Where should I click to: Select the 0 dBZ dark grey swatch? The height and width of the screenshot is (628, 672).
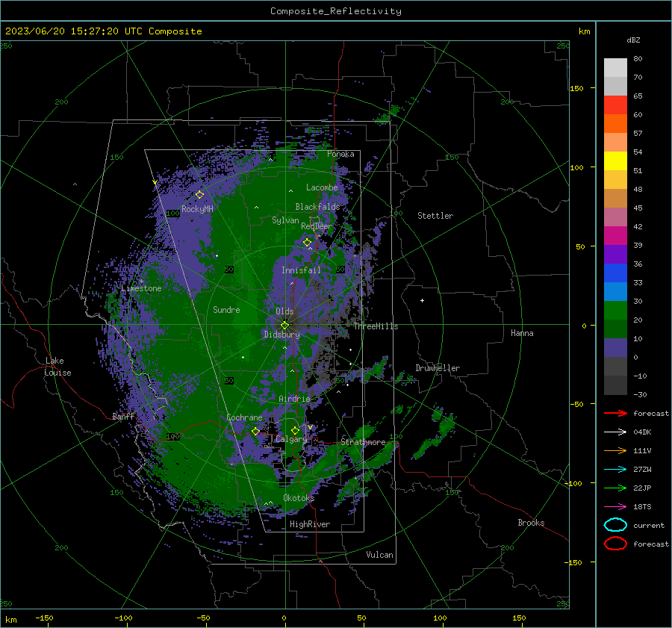(615, 366)
